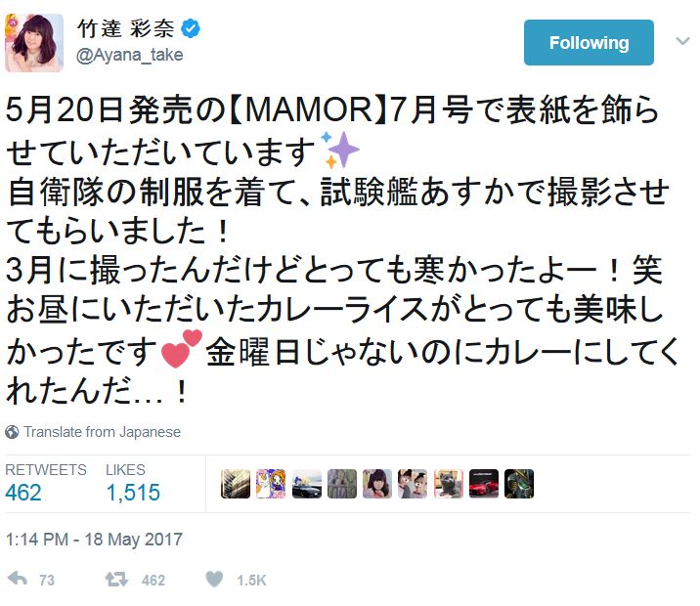Click the @Ayana_take handle
The width and height of the screenshot is (700, 606).
point(129,55)
